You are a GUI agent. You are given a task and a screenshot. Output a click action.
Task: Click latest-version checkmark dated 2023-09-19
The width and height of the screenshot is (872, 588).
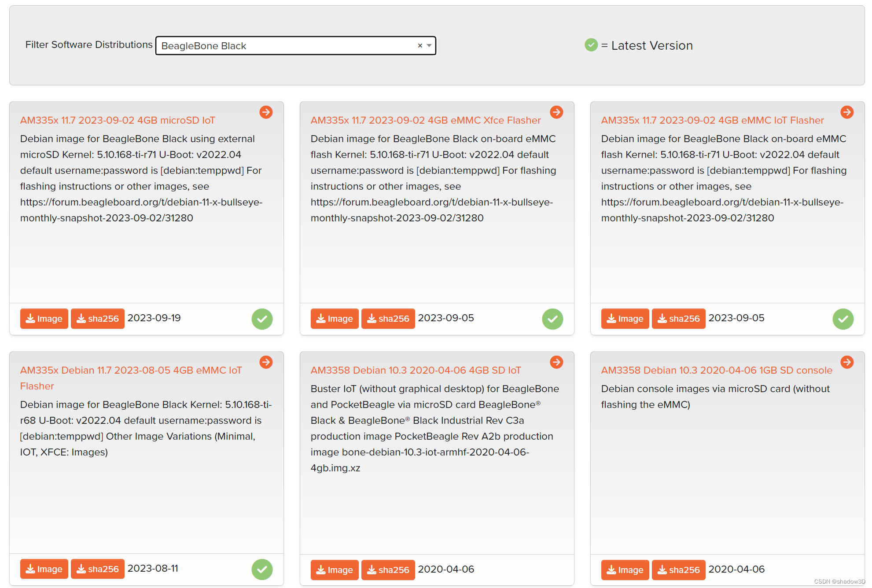(x=262, y=319)
